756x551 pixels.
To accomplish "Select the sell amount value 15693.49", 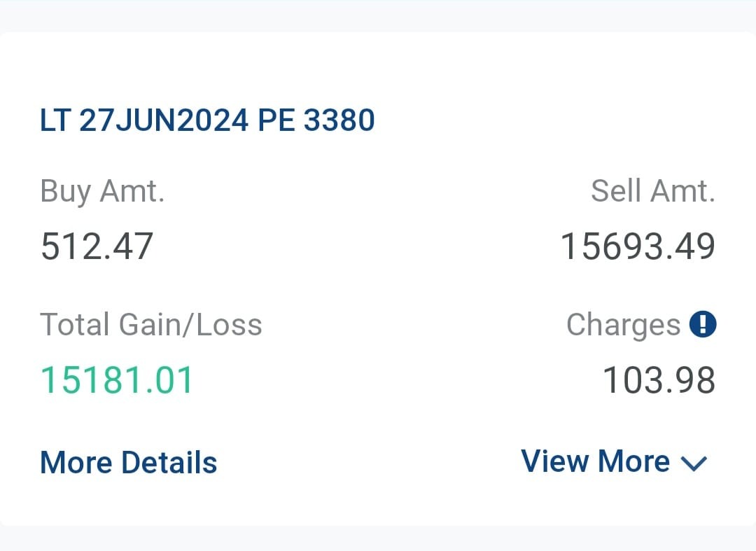I will coord(638,246).
